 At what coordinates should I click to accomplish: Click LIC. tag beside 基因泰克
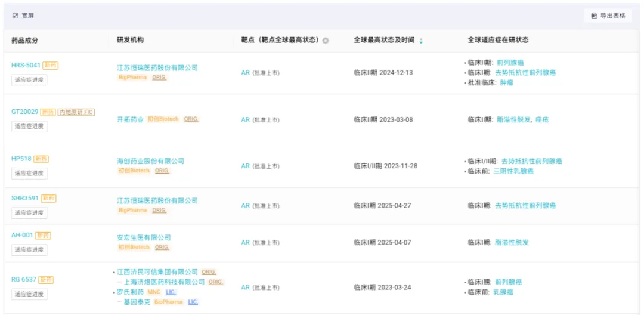(193, 302)
